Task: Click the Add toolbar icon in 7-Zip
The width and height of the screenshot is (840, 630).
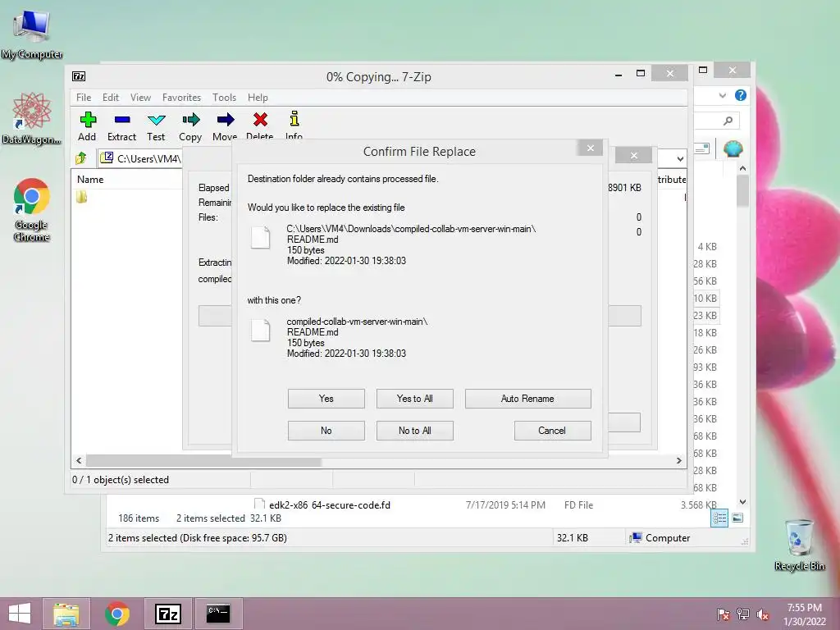Action: 87,126
